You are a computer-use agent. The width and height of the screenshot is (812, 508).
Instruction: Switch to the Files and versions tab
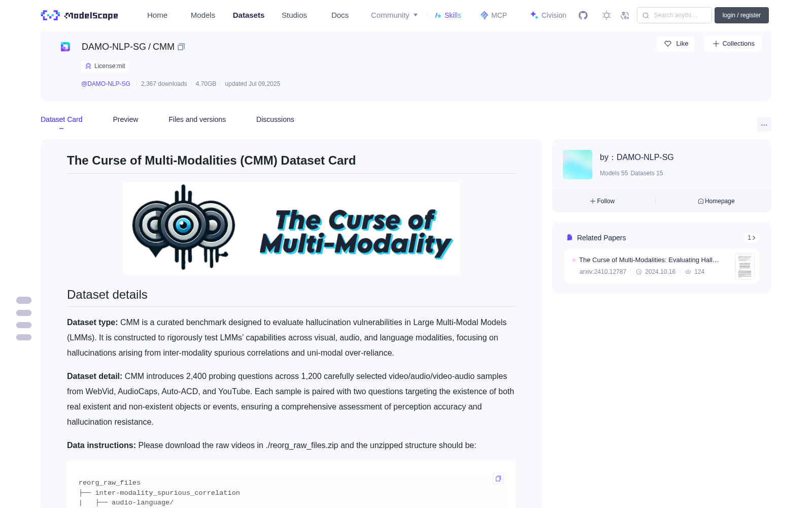[197, 119]
